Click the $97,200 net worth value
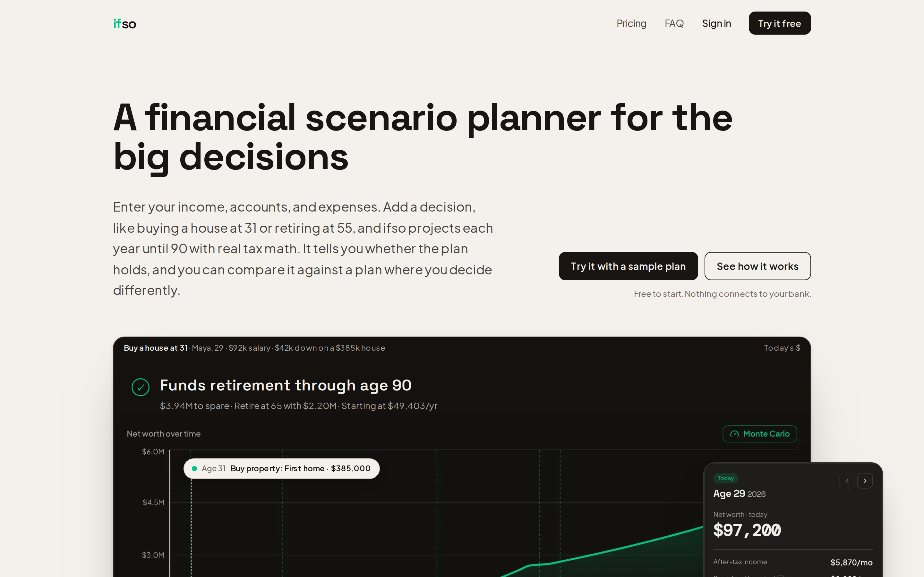Screen dimensions: 924x577 tap(747, 530)
